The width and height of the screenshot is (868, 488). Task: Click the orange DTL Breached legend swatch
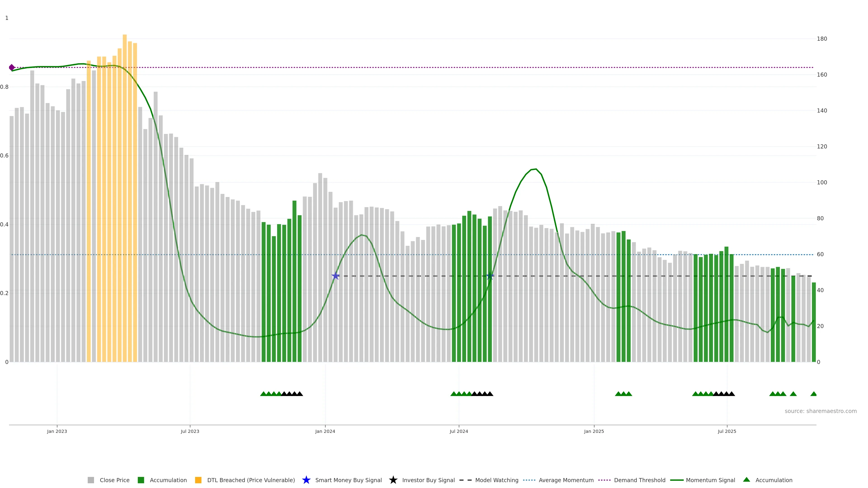coord(198,480)
